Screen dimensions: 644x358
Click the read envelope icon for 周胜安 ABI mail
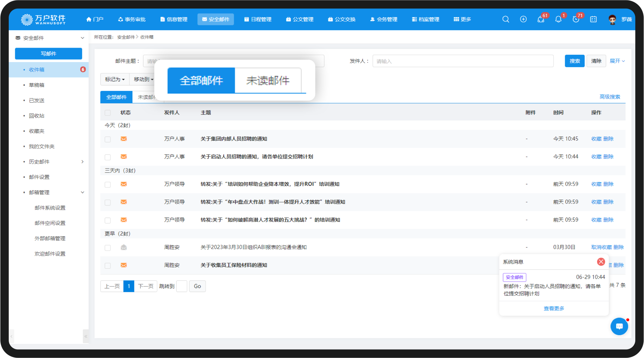(x=124, y=248)
